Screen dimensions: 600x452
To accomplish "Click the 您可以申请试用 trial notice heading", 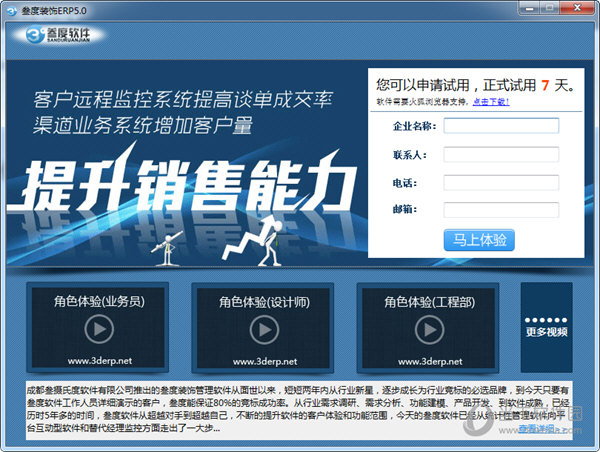I will [x=476, y=85].
